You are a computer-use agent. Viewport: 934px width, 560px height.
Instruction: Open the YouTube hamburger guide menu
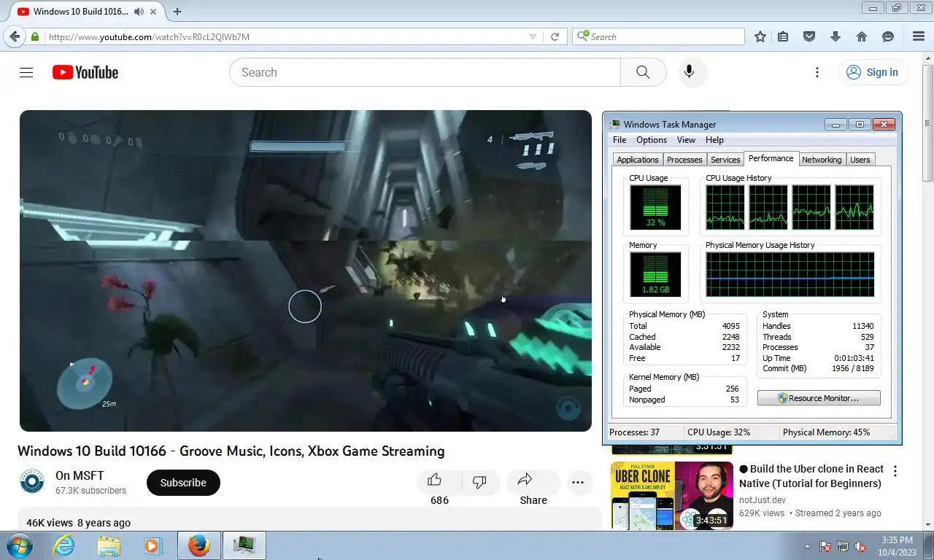(x=26, y=72)
